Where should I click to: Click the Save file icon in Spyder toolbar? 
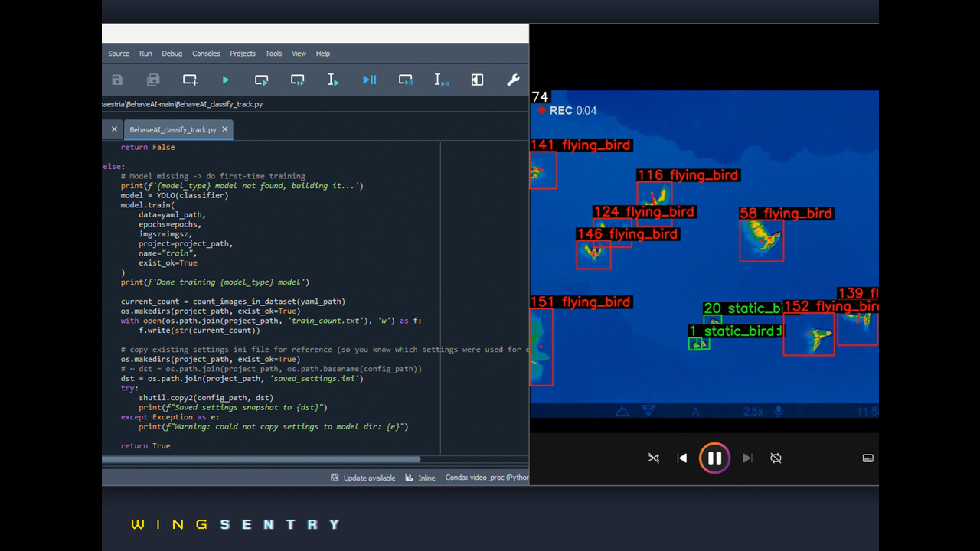(117, 80)
